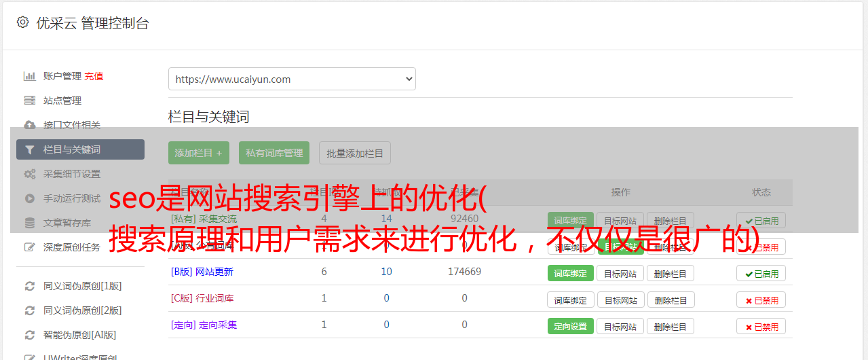
Task: Click 删除栏目 in the 采集交流 row
Action: pos(671,220)
